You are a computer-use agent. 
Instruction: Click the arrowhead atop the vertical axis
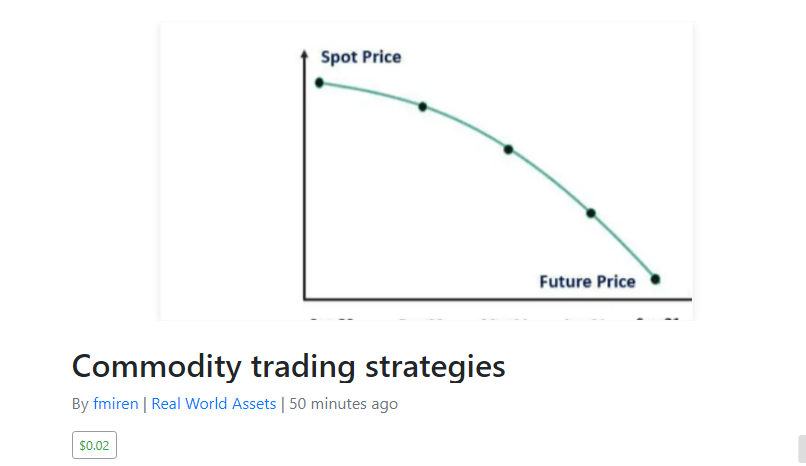coord(304,54)
